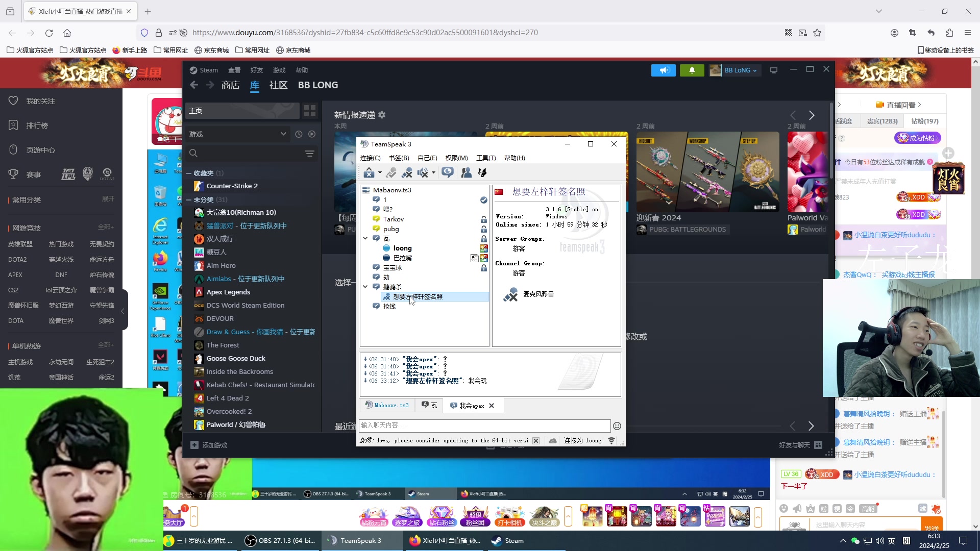Open the TeamSpeak emoticon picker
980x551 pixels.
[617, 426]
